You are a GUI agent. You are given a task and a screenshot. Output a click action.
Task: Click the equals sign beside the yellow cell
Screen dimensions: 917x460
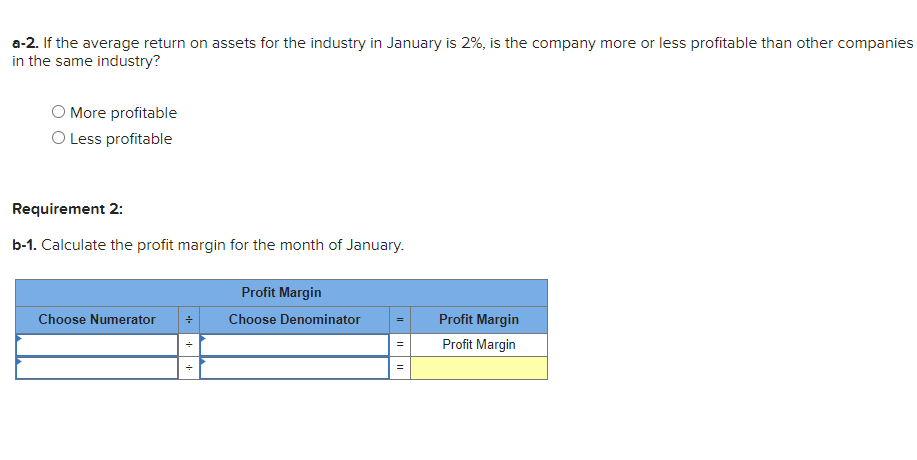tap(400, 368)
